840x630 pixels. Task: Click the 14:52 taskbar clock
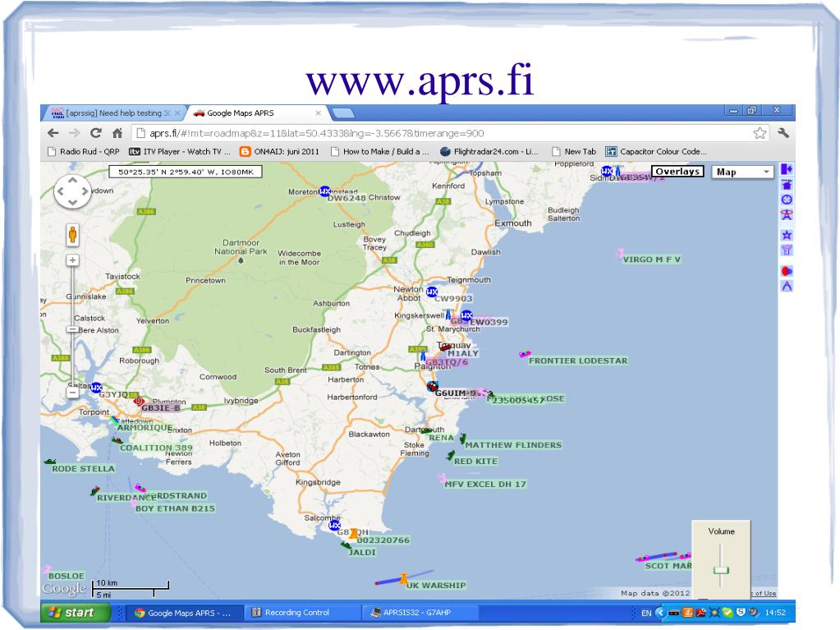(x=775, y=612)
